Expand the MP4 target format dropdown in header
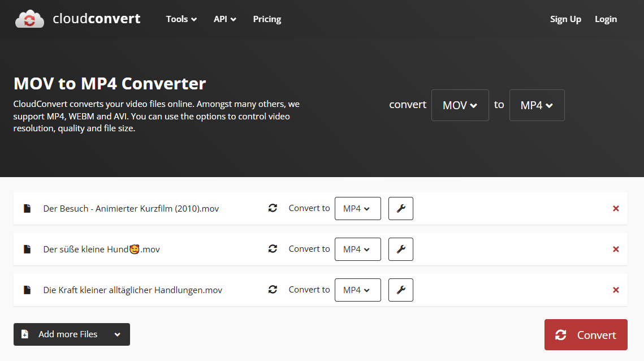 537,105
